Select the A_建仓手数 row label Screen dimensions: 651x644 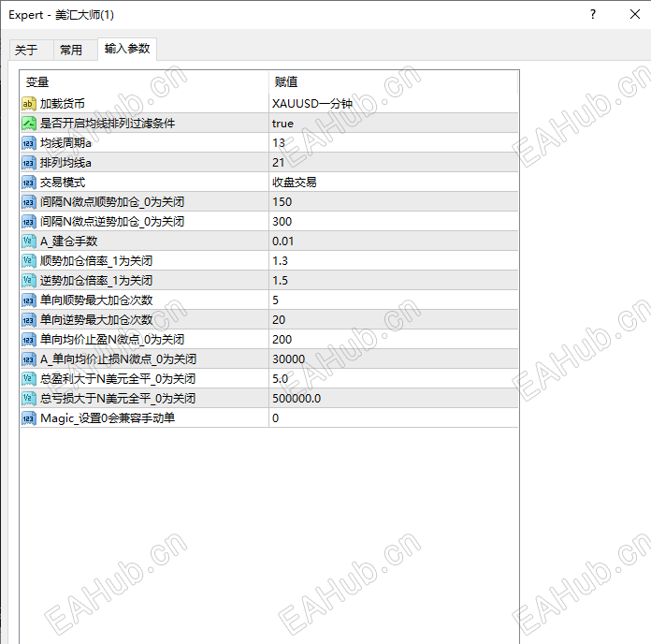point(69,241)
